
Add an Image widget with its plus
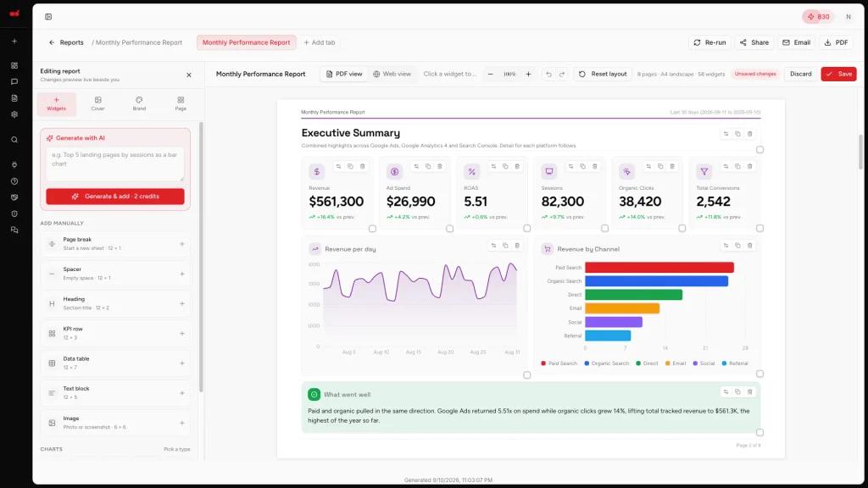181,424
